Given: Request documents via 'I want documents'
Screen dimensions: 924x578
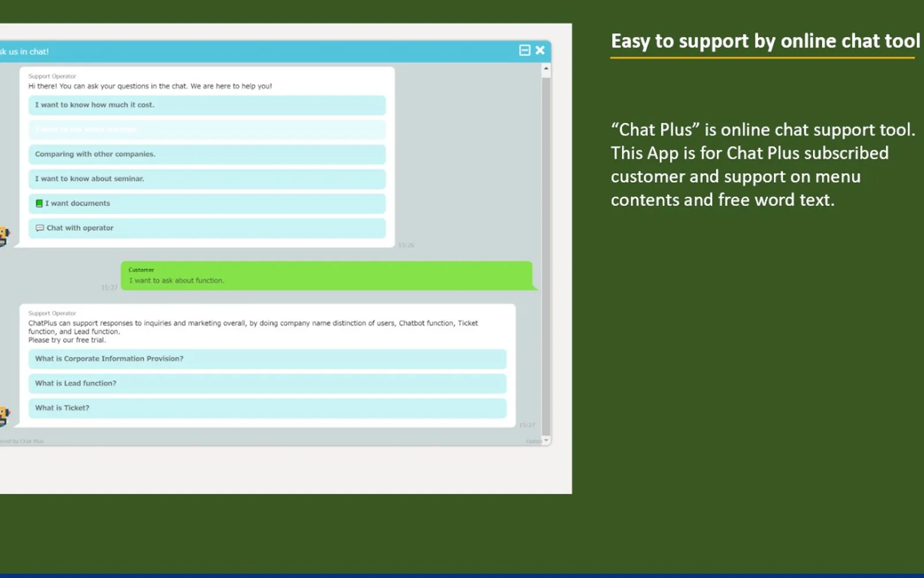Looking at the screenshot, I should 207,203.
